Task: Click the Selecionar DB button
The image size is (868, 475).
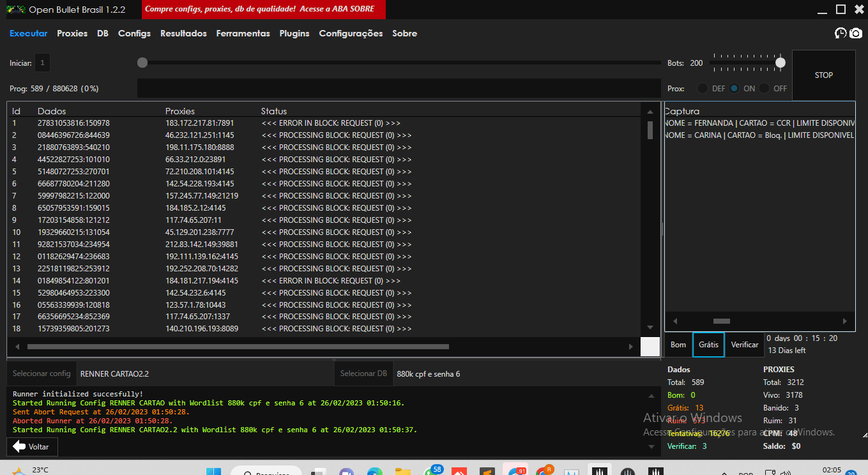Action: (x=363, y=373)
